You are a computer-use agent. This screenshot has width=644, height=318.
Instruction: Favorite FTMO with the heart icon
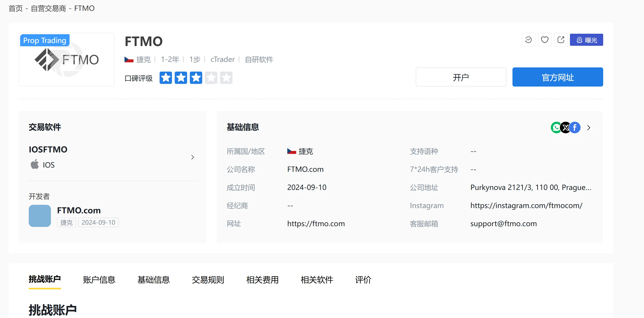(544, 40)
